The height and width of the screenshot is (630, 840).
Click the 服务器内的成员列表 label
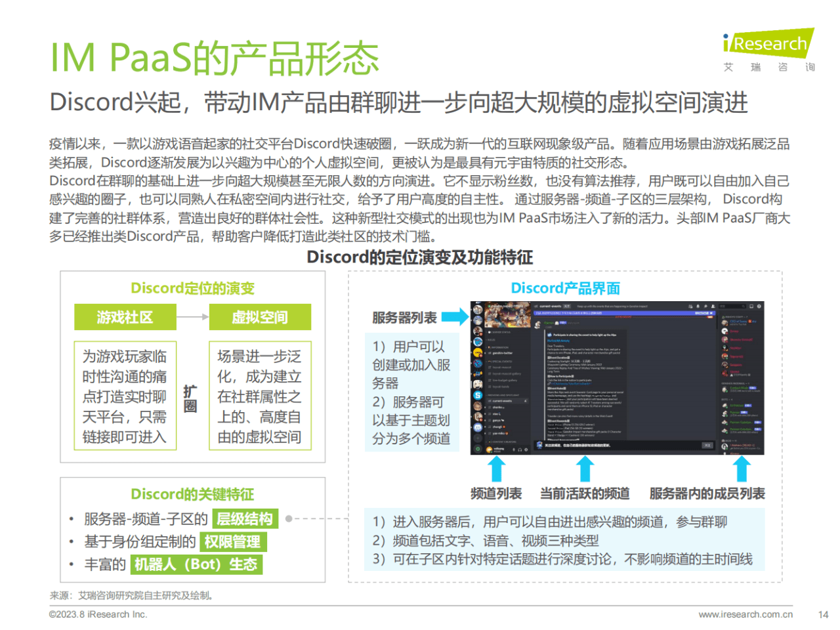tap(707, 493)
